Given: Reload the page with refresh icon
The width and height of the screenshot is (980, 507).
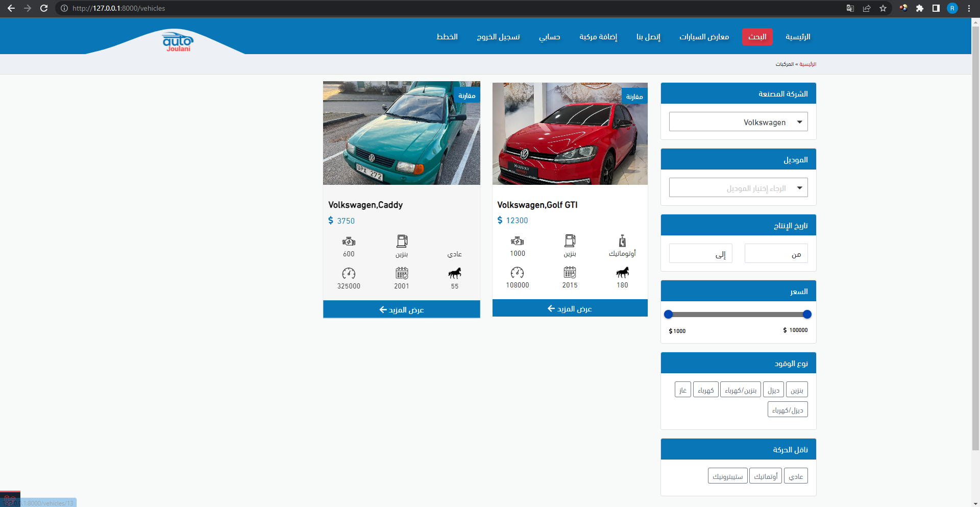Looking at the screenshot, I should [x=44, y=8].
